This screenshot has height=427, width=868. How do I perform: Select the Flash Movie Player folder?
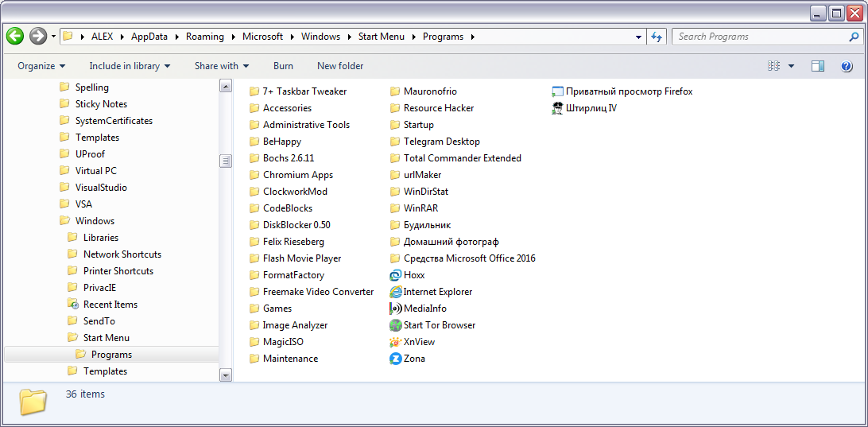(295, 258)
